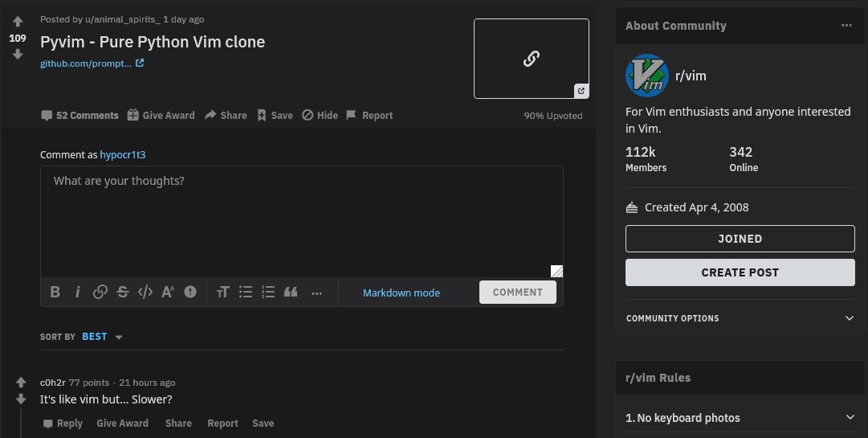The width and height of the screenshot is (868, 438).
Task: Click the r/vim community name
Action: click(691, 76)
